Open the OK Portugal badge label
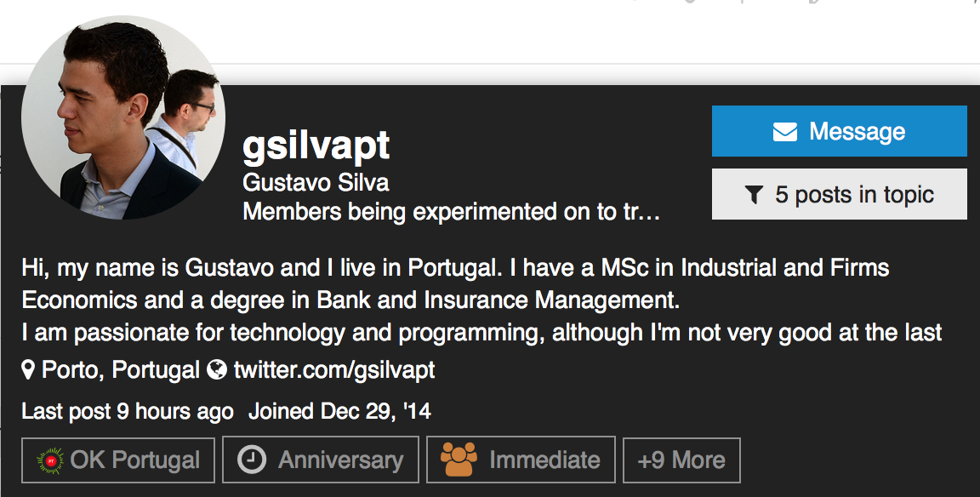The width and height of the screenshot is (980, 497). point(135,460)
